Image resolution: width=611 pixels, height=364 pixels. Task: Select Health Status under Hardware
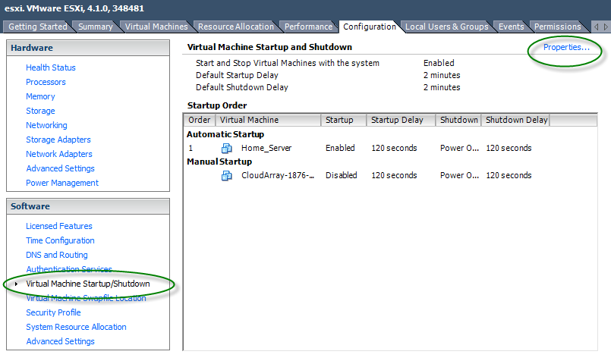51,67
